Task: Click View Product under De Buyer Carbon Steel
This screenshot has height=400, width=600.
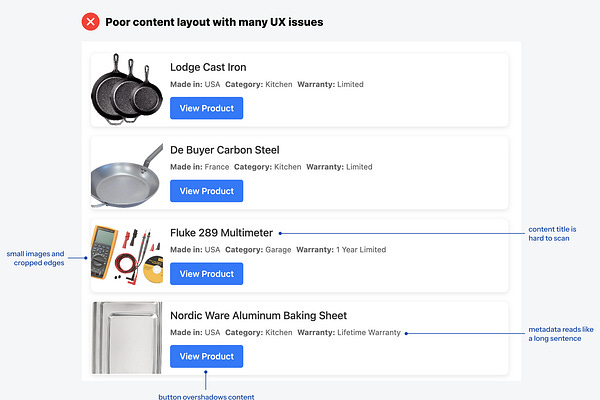Action: tap(206, 191)
